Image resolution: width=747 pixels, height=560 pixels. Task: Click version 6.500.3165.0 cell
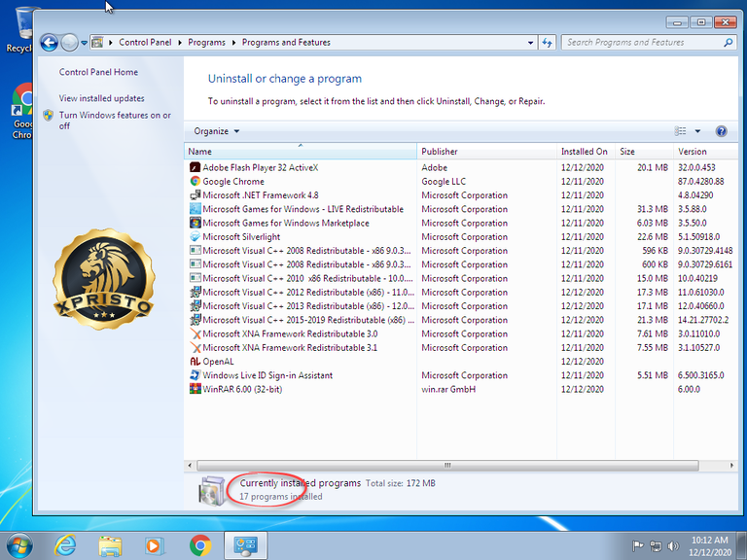(700, 375)
